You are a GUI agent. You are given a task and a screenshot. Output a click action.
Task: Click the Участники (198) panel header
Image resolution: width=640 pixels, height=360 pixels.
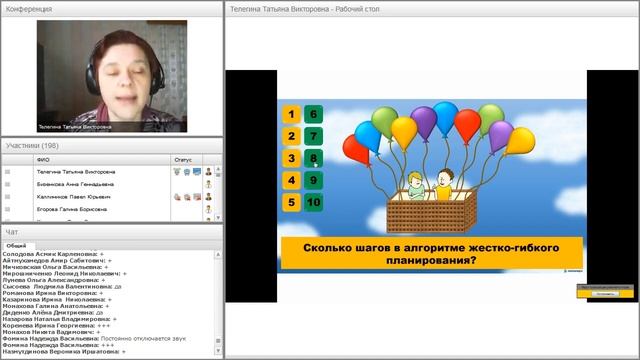pyautogui.click(x=112, y=146)
